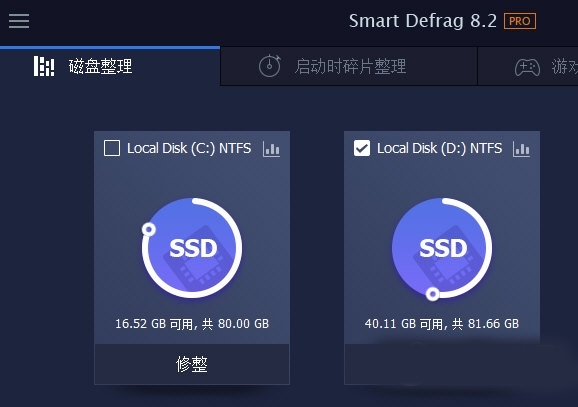Click the Local Disk (C:) NTFS label
Screen dimensions: 578x407
189,148
